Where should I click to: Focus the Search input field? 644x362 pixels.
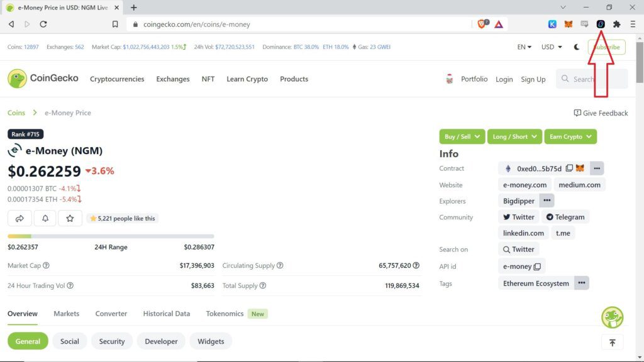(592, 79)
